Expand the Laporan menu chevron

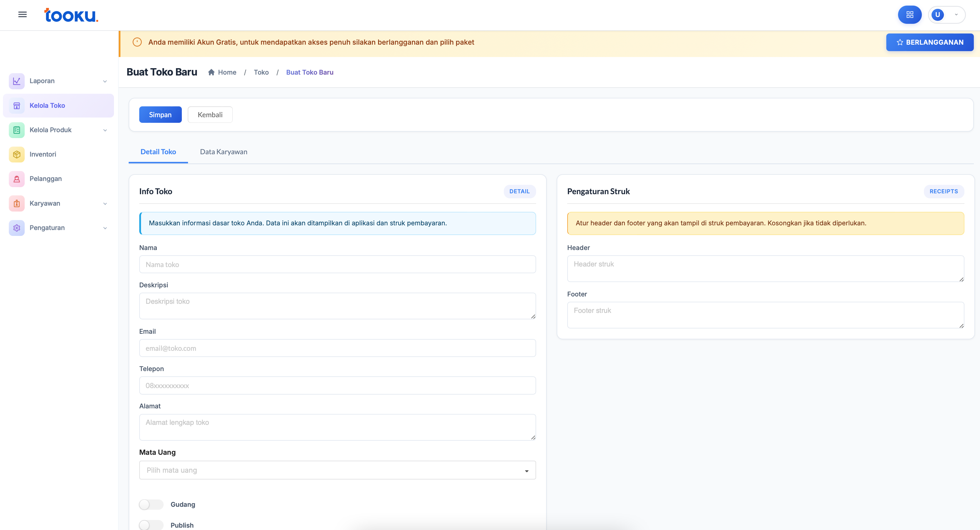pyautogui.click(x=105, y=81)
